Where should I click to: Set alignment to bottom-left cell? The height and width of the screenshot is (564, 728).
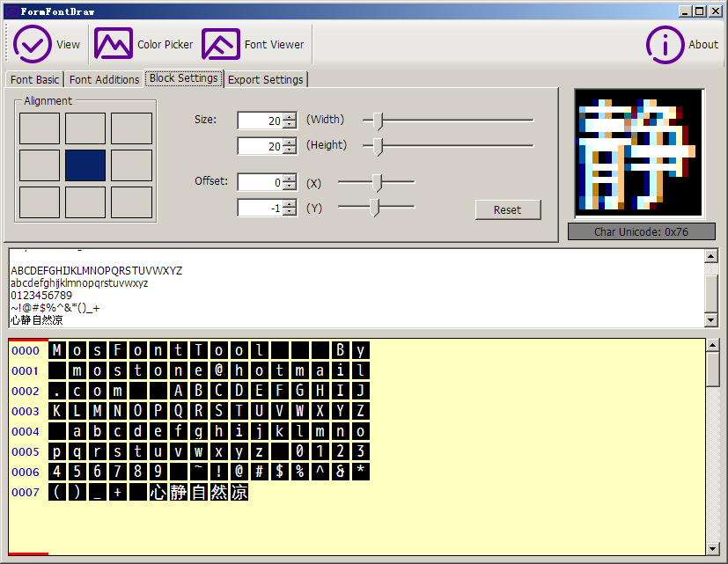click(x=40, y=202)
